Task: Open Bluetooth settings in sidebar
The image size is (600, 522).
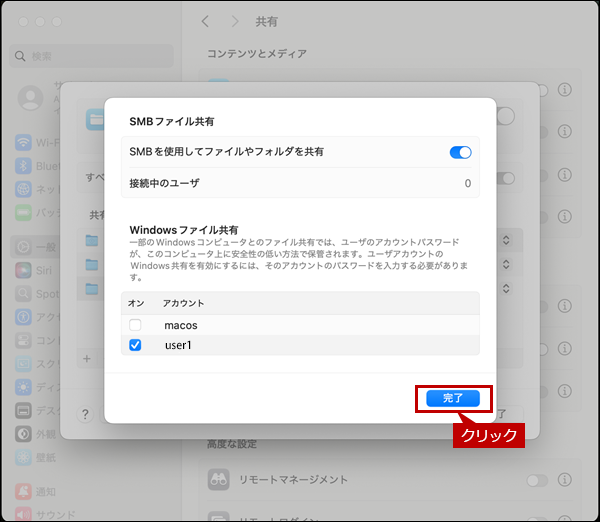Action: [x=38, y=166]
